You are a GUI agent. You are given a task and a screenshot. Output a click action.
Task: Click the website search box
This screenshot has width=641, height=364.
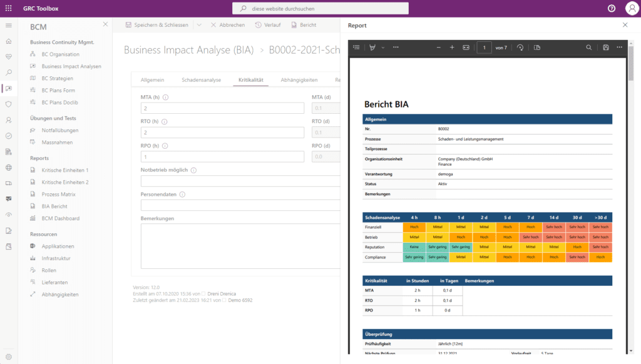point(320,8)
